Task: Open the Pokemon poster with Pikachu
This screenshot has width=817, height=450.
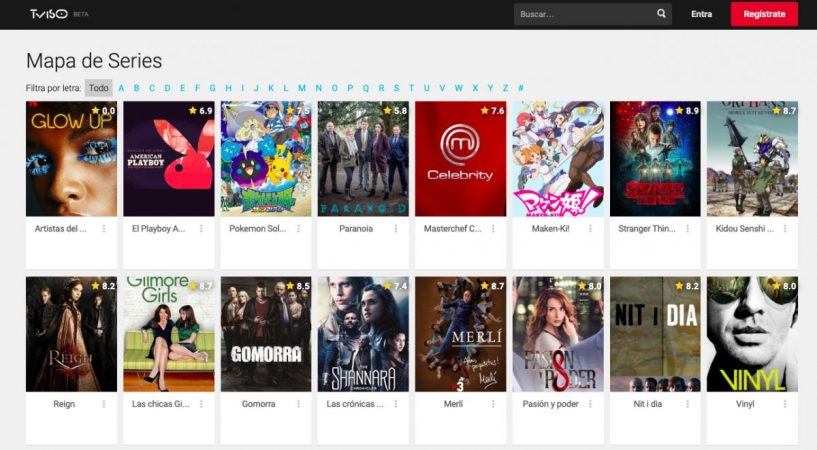Action: coord(266,159)
